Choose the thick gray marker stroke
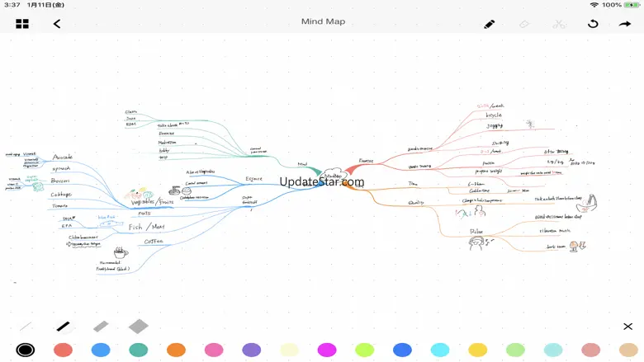644x362 pixels. click(x=101, y=327)
